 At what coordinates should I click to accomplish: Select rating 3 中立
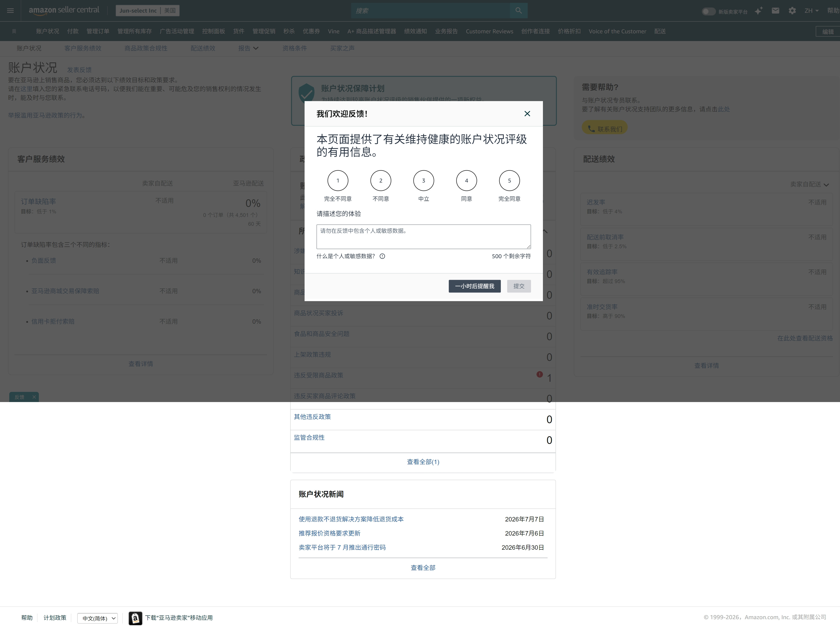pos(424,181)
